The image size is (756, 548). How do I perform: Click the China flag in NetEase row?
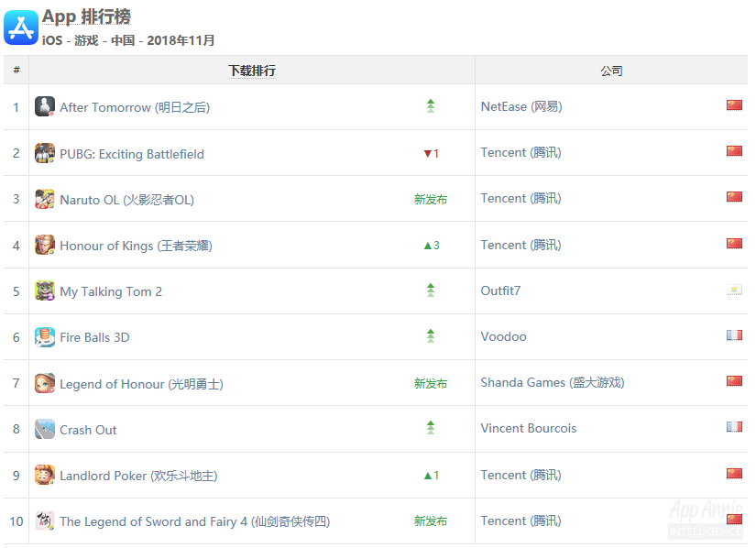coord(734,105)
